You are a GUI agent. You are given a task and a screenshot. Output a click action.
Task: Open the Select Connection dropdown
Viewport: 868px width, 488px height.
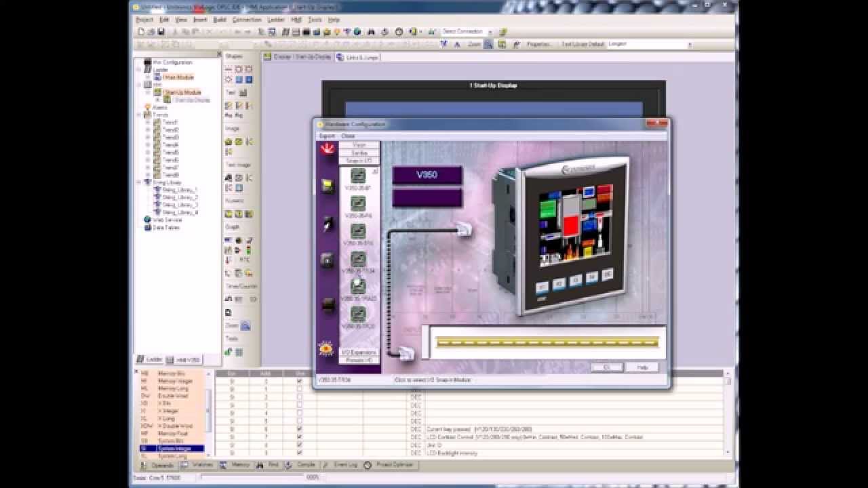[490, 31]
